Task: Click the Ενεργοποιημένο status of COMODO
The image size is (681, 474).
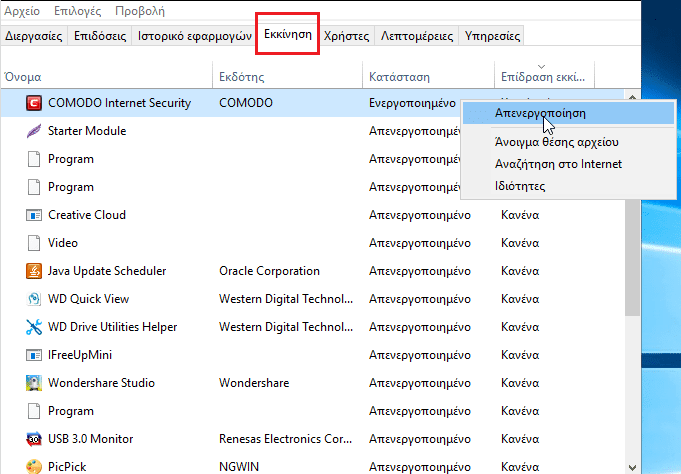Action: (412, 103)
